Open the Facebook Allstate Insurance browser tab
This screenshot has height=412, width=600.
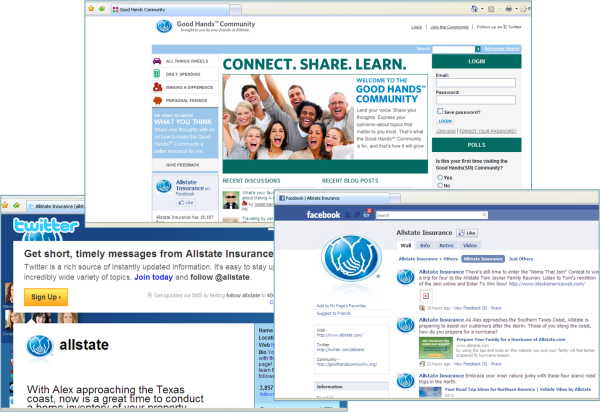coord(333,198)
